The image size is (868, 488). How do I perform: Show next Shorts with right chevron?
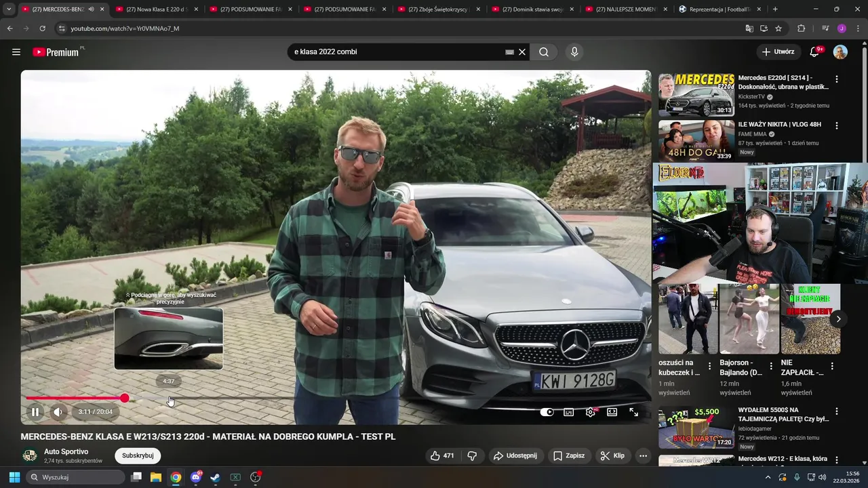tap(839, 319)
